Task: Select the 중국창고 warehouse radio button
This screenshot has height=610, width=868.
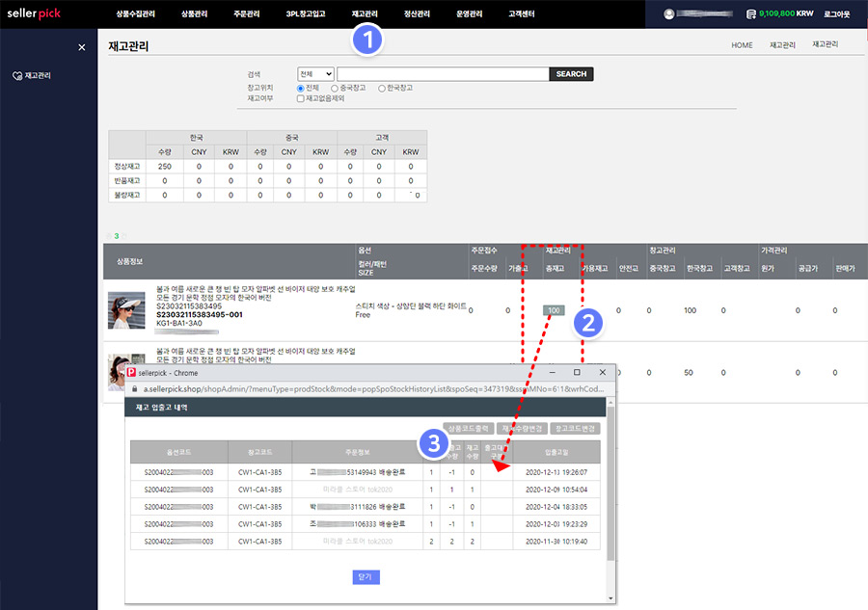Action: [335, 88]
